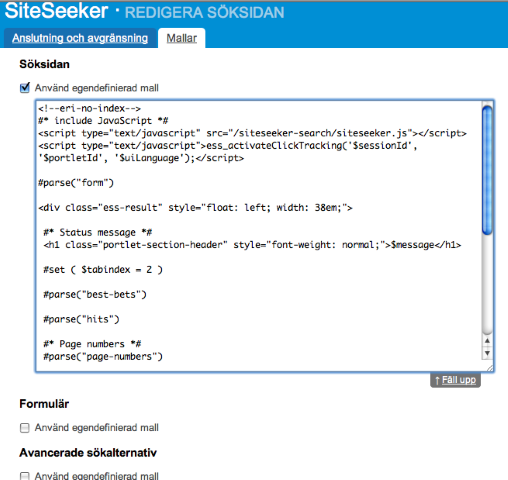Open the Anslutning och avgränsning tab
508x480 pixels.
click(x=80, y=38)
